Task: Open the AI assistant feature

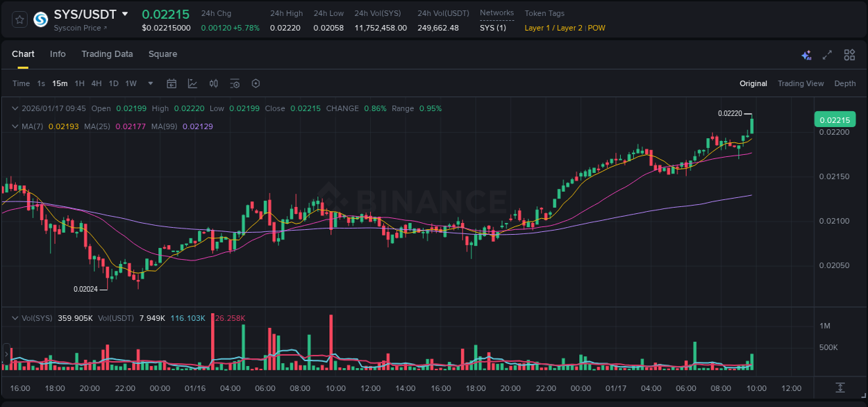Action: 806,54
